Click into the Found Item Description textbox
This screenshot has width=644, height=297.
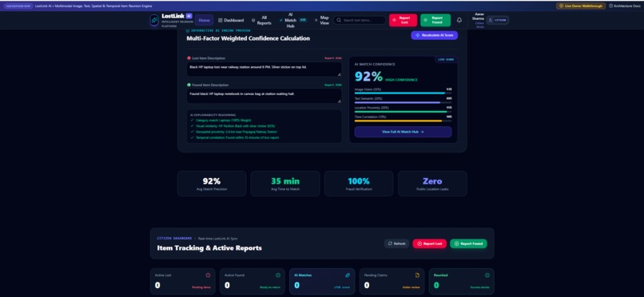pyautogui.click(x=264, y=96)
